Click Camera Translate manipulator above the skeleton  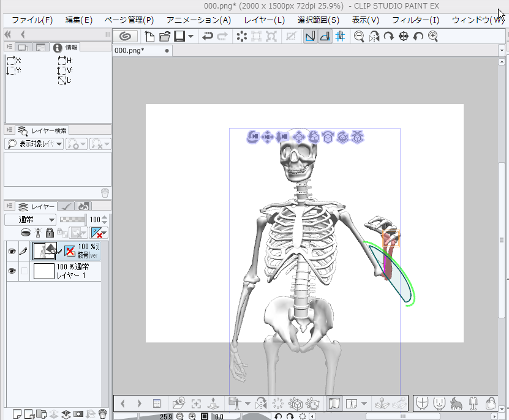click(268, 137)
